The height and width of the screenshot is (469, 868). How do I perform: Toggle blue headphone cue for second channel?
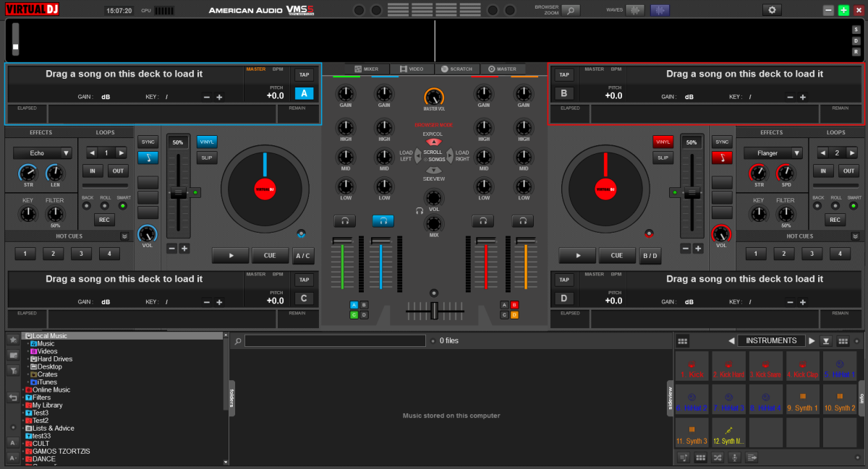[383, 221]
